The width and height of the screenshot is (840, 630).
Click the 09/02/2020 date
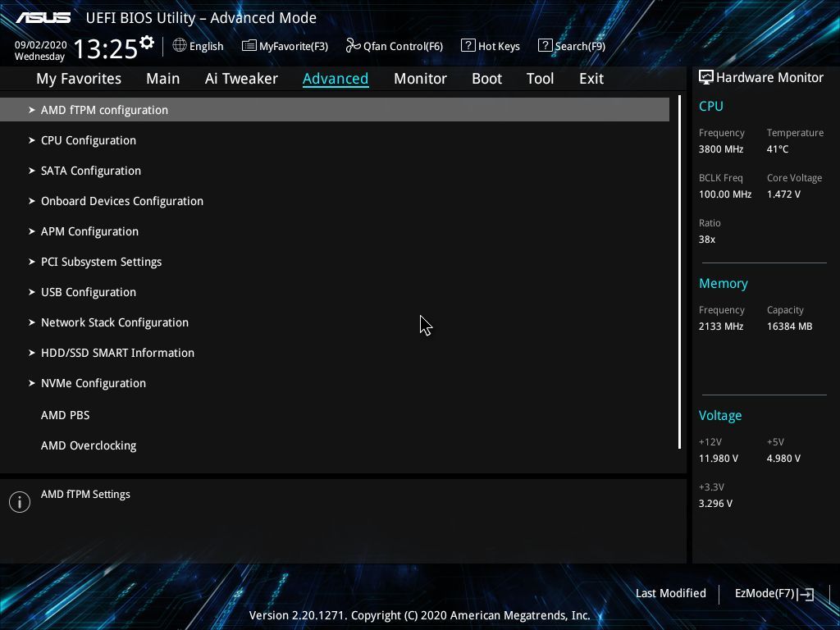point(41,44)
